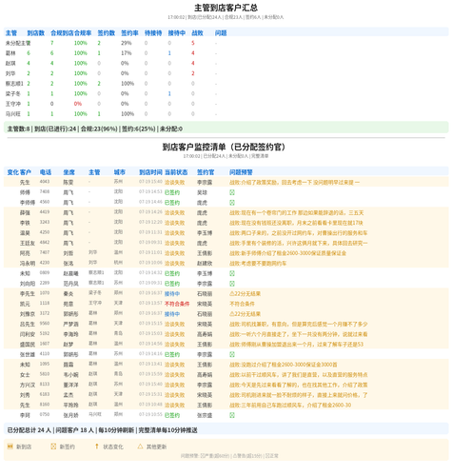Click arrival time 07-19 13:57
The image size is (452, 476).
150,303
